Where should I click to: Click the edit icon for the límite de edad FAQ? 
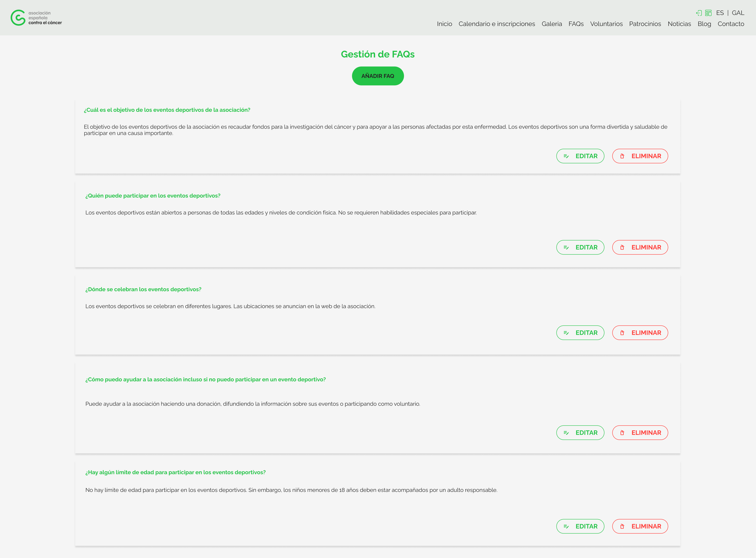pos(566,526)
